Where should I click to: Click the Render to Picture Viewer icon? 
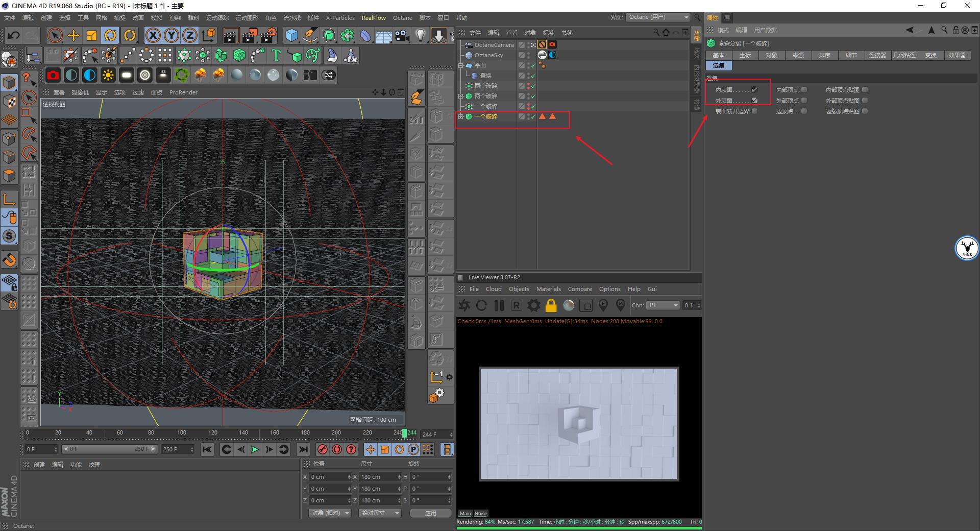point(249,35)
